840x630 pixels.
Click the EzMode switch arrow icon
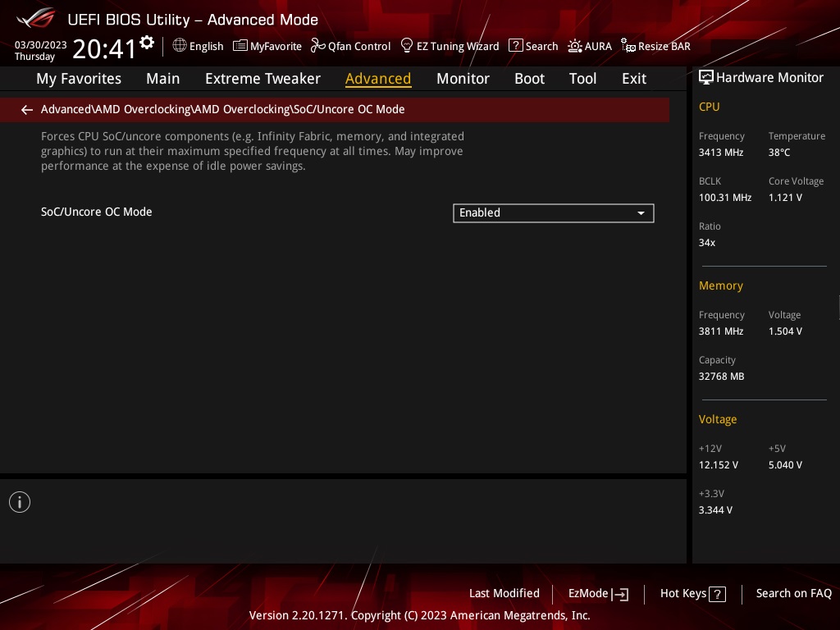[620, 594]
